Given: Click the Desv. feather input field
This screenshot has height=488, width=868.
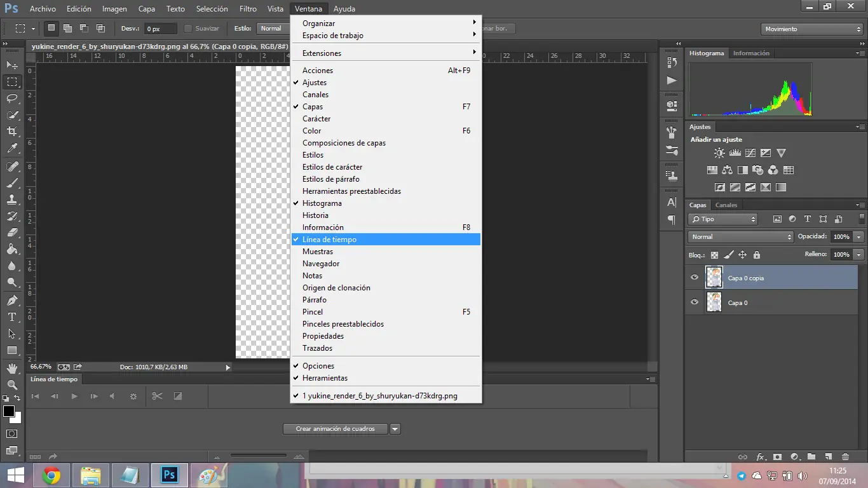Looking at the screenshot, I should [161, 29].
